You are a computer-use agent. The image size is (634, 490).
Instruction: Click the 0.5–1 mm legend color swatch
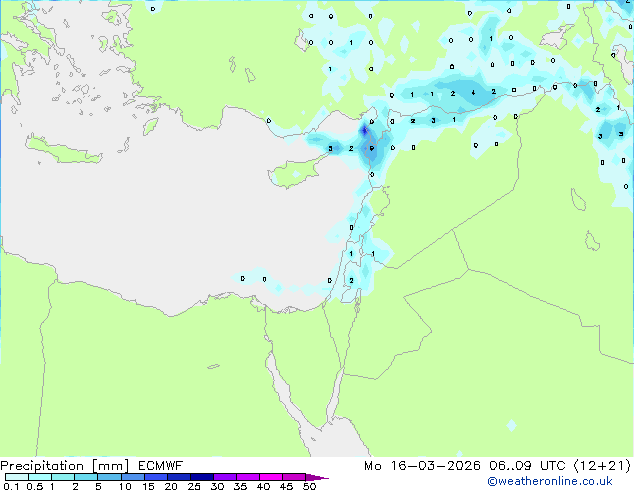coord(40,477)
